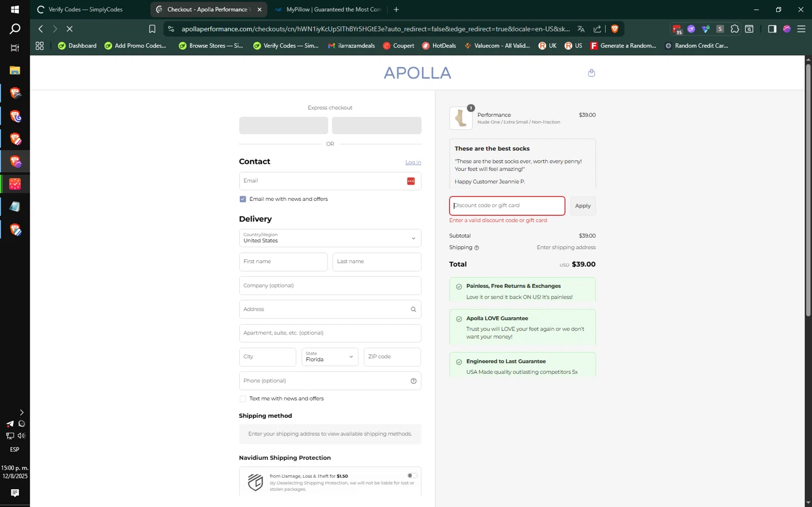The height and width of the screenshot is (507, 812).
Task: Open File Explorer from the taskbar
Action: coord(15,70)
